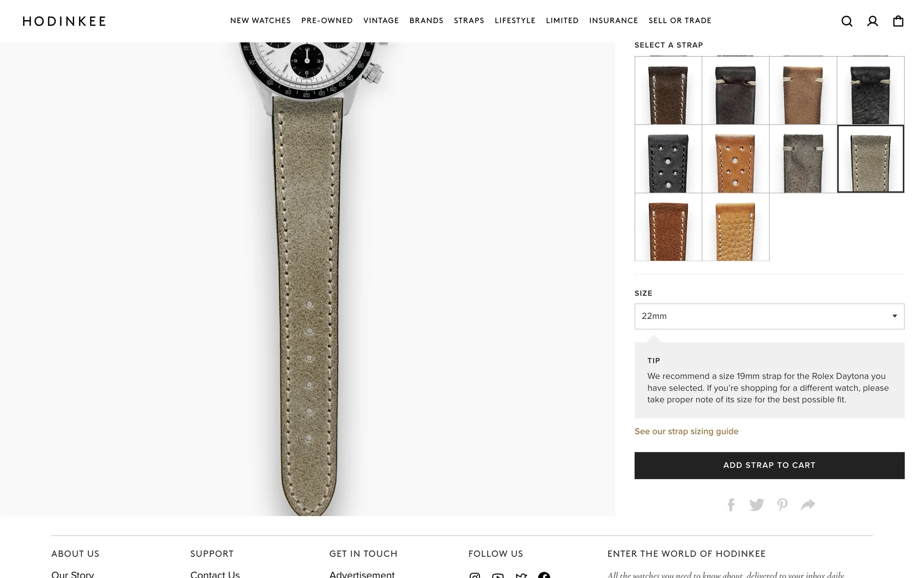
Task: Pin the strap with Pinterest icon
Action: click(783, 504)
